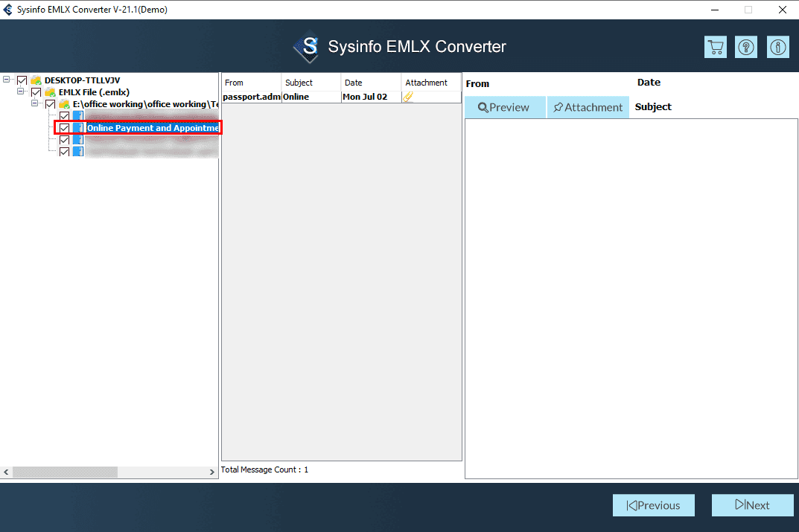Select the Online Payment and Appointment tree item
799x532 pixels.
[153, 128]
